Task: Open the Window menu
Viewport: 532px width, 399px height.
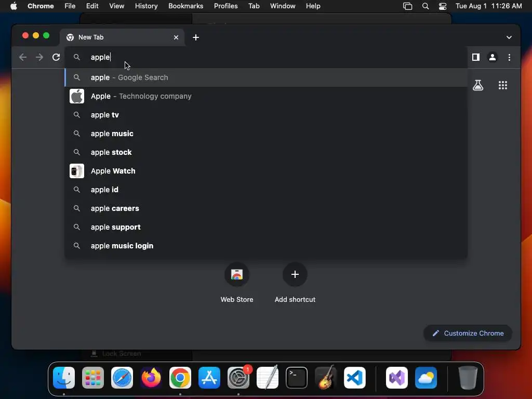Action: click(x=283, y=6)
